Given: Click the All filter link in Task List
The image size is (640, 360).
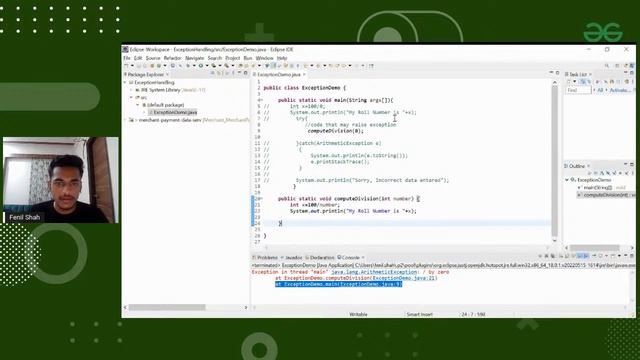Looking at the screenshot, I should pos(600,90).
